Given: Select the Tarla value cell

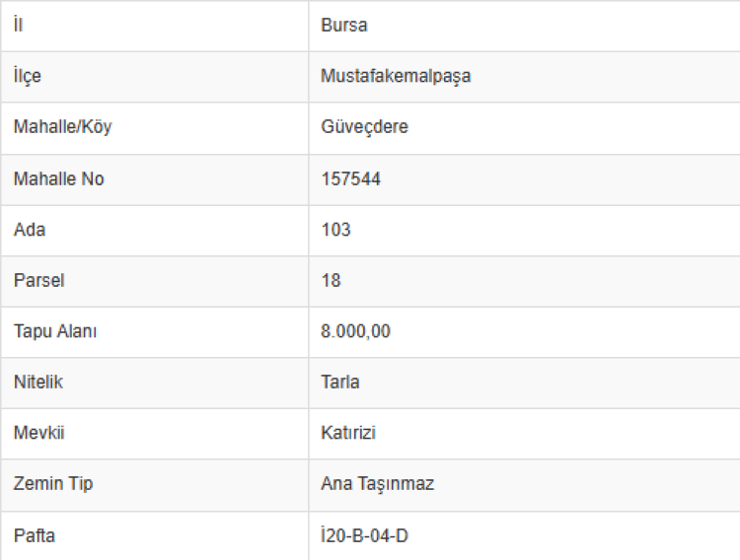Looking at the screenshot, I should point(340,383).
